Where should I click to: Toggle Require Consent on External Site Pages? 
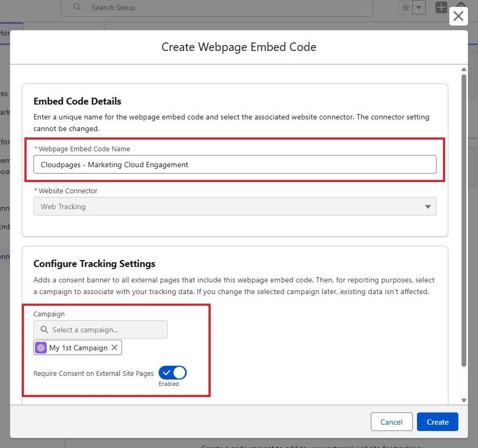(172, 373)
